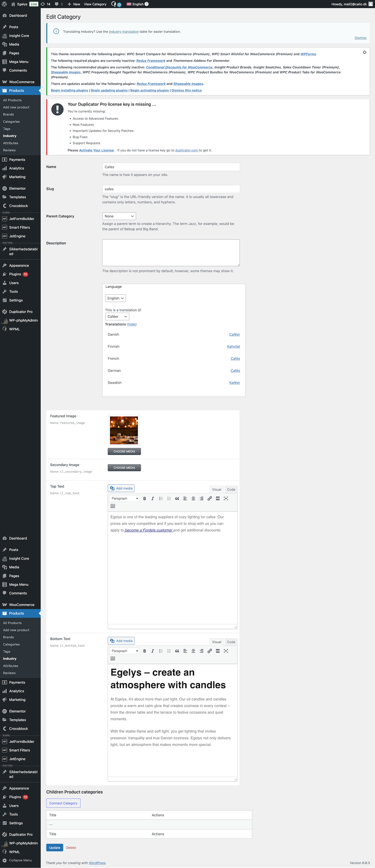Align text right in the Top Text editor

[x=201, y=498]
